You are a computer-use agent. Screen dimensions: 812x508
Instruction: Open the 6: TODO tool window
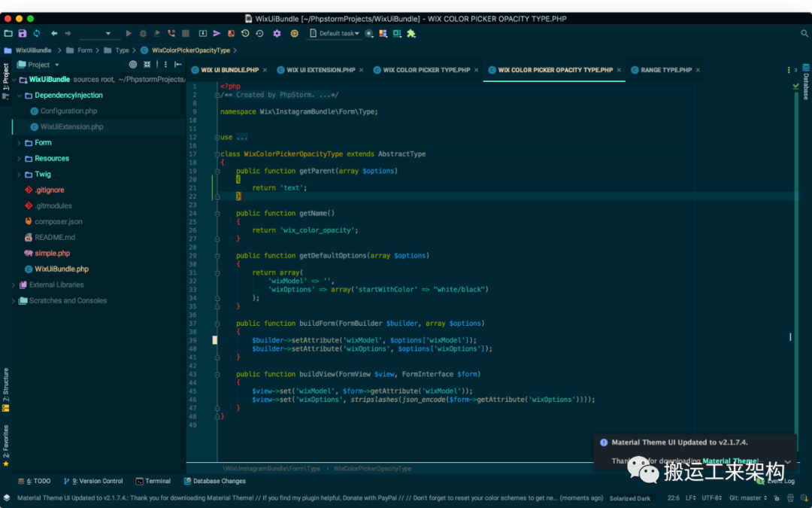[34, 481]
